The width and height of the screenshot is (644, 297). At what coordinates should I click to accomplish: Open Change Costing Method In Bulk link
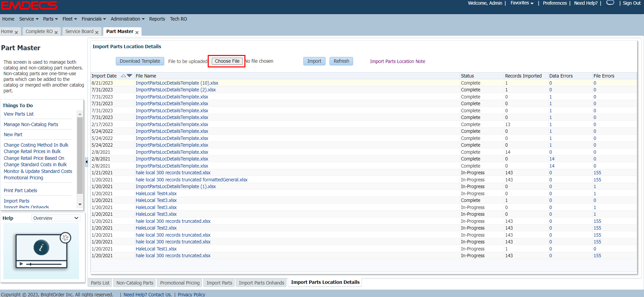(x=36, y=145)
